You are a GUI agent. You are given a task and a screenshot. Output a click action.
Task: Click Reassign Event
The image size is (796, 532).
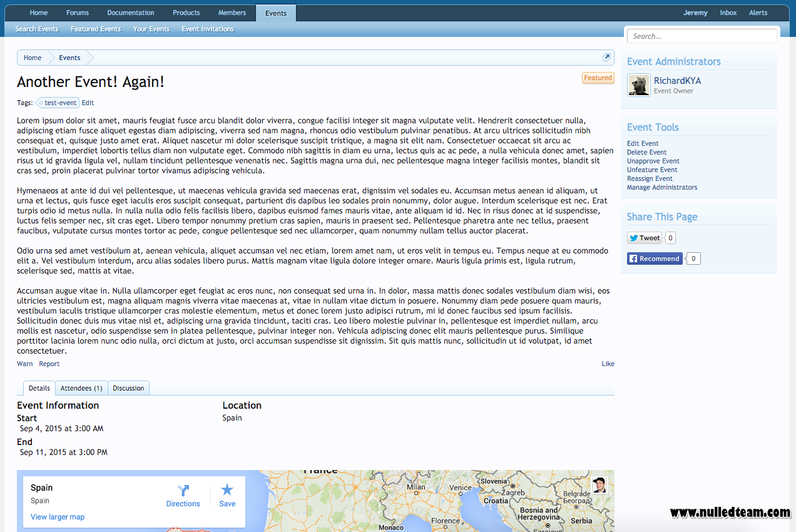click(650, 178)
